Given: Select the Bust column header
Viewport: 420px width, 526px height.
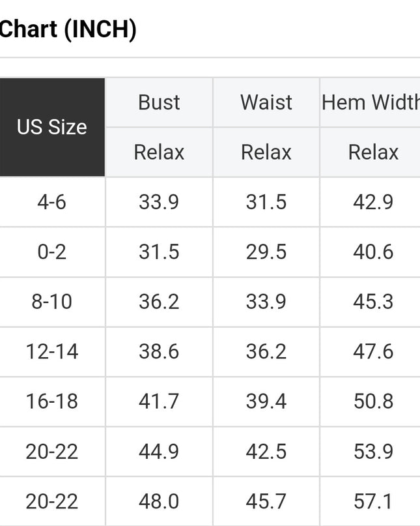Looking at the screenshot, I should click(x=159, y=102).
